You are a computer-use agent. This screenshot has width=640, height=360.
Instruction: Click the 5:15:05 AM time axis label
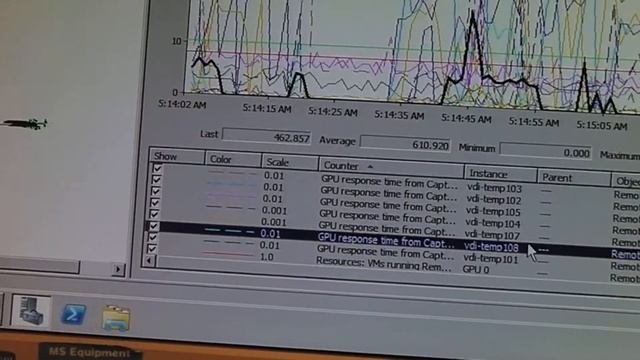pyautogui.click(x=602, y=125)
